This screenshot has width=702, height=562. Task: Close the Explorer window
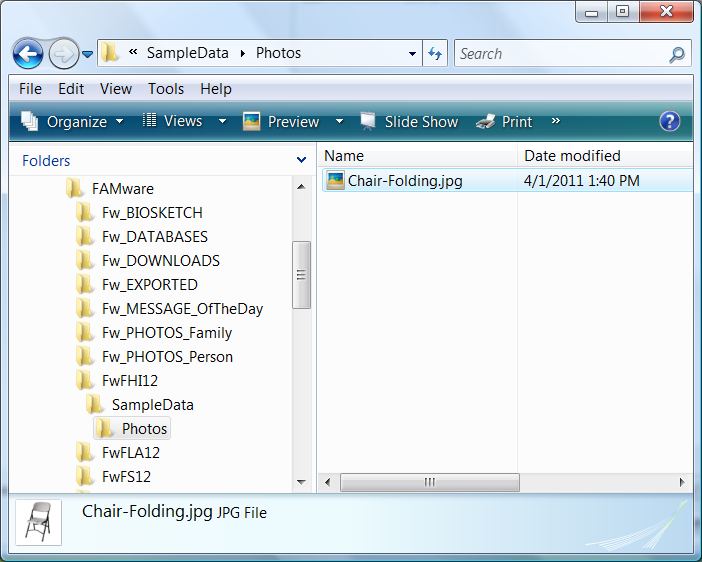(666, 12)
